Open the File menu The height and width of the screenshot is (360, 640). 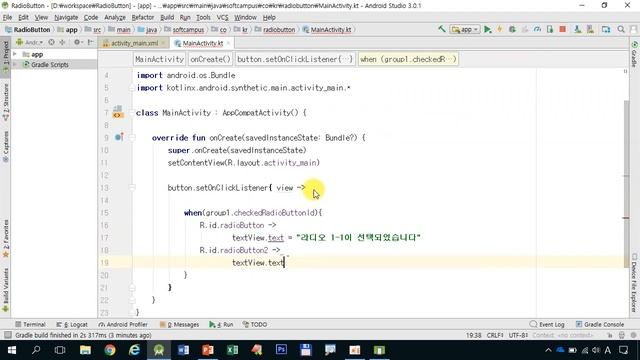pos(7,17)
